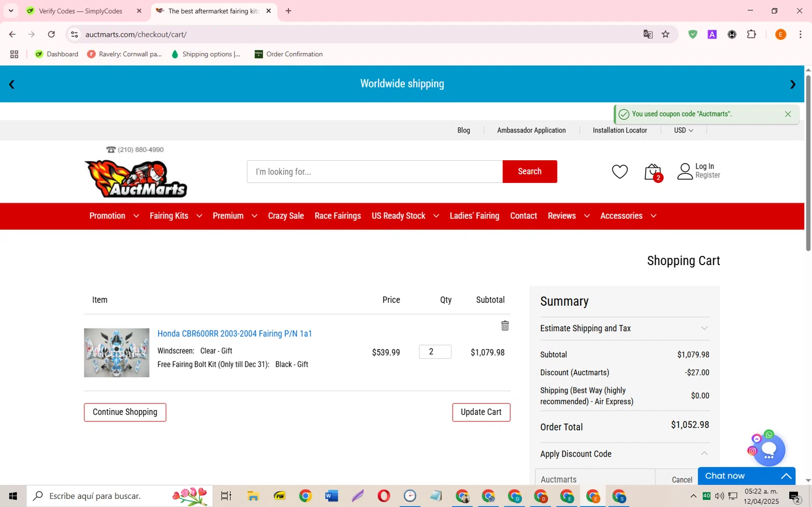Open the Dashboard bookmark

click(x=57, y=54)
